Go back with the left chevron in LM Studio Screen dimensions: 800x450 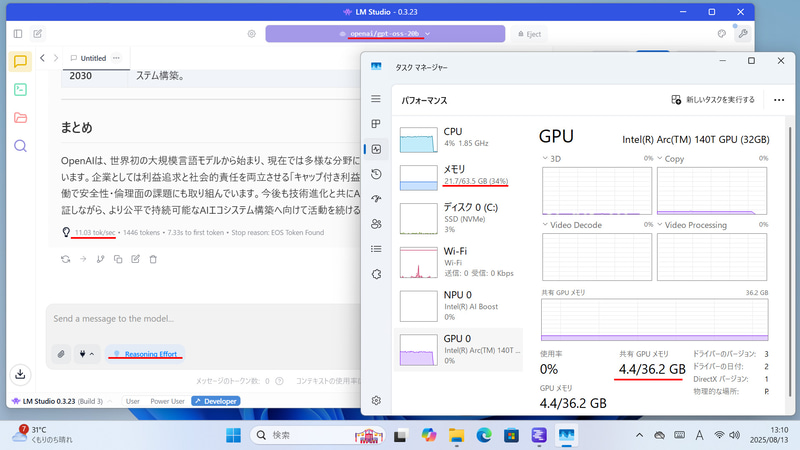42,58
